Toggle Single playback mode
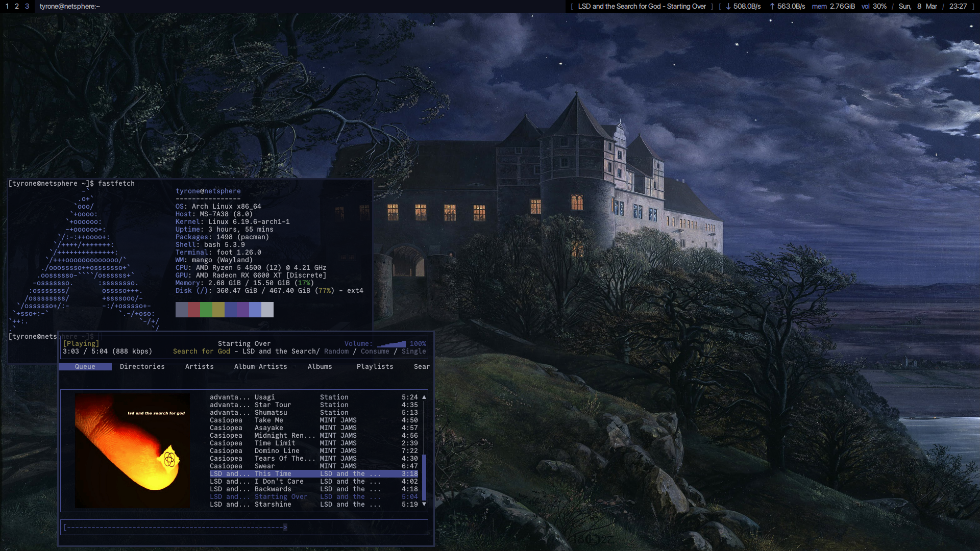 coord(413,352)
